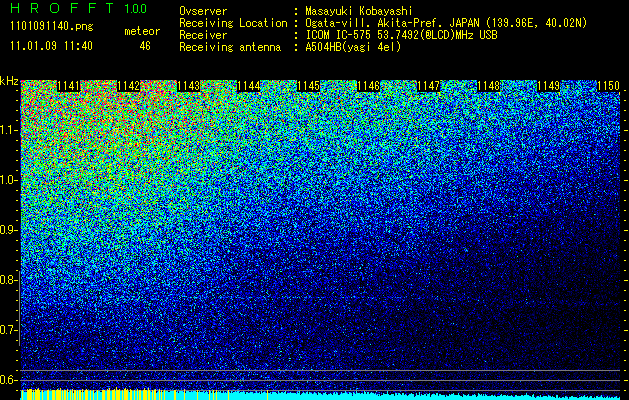Click the 1149 time marker
629x400 pixels.
coord(548,86)
